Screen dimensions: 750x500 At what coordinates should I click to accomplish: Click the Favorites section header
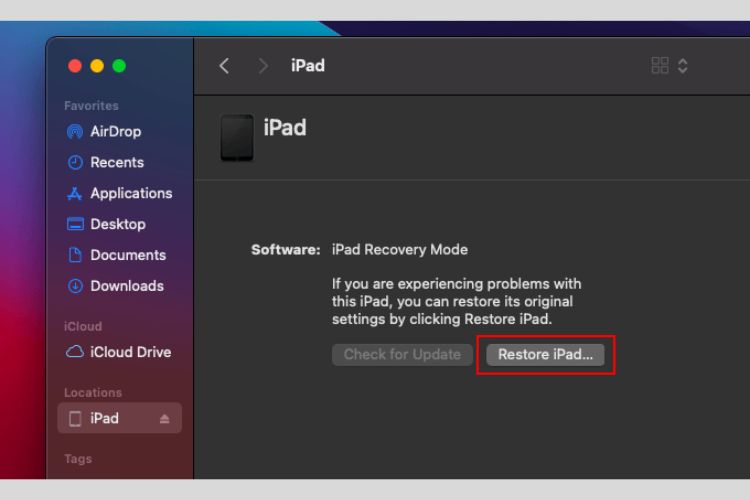point(91,106)
